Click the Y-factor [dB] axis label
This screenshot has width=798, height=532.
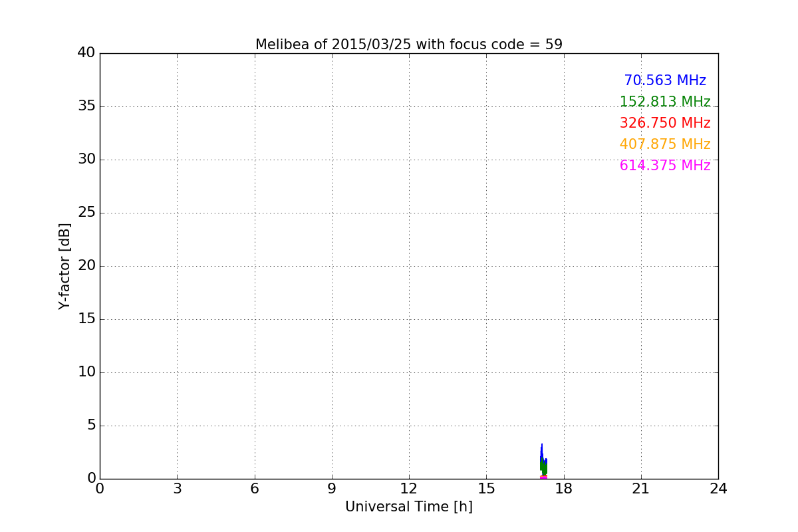[x=65, y=266]
